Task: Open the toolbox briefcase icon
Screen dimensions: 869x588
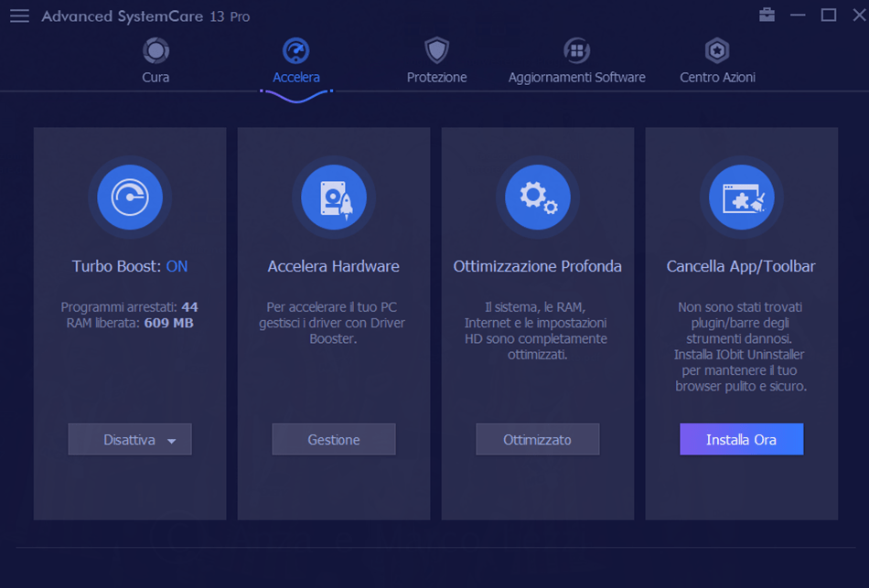Action: tap(767, 15)
